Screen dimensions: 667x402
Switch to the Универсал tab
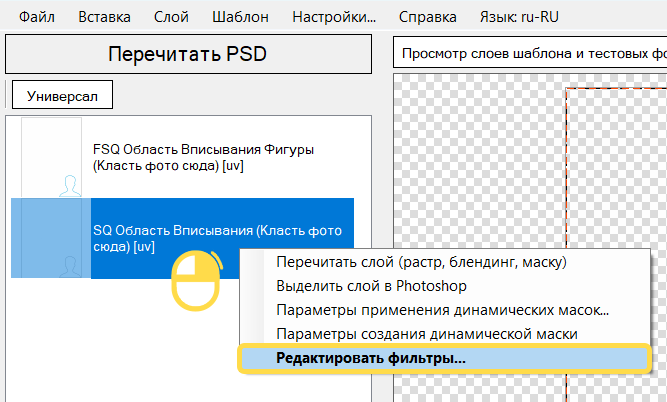point(62,96)
